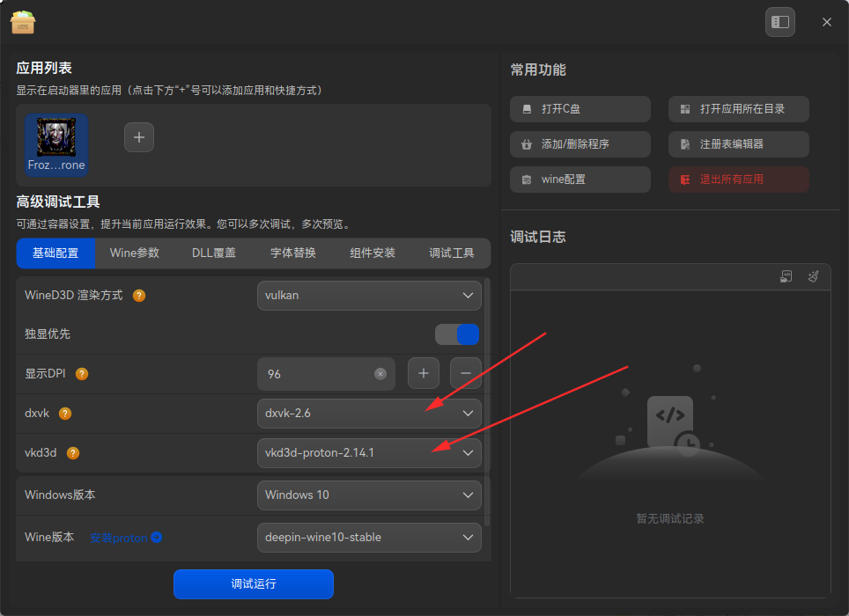The height and width of the screenshot is (616, 849).
Task: Click the save log icon in 调试日志
Action: pyautogui.click(x=786, y=277)
